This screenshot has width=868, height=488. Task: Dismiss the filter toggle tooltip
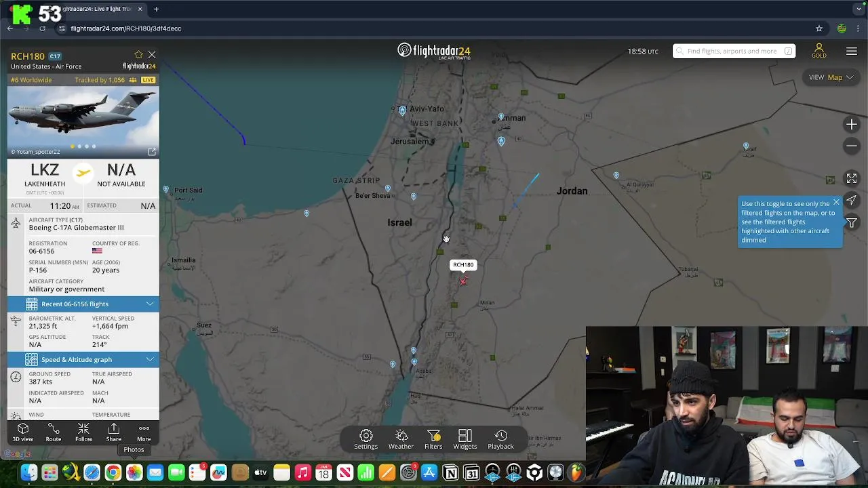click(x=836, y=203)
